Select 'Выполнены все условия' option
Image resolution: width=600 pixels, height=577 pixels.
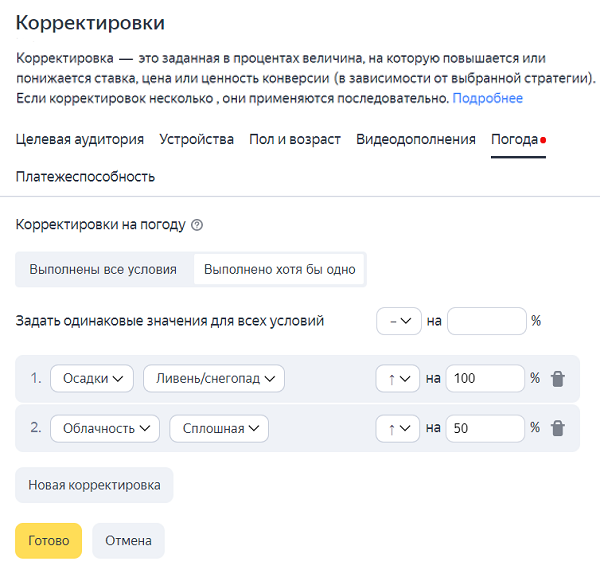(x=103, y=269)
